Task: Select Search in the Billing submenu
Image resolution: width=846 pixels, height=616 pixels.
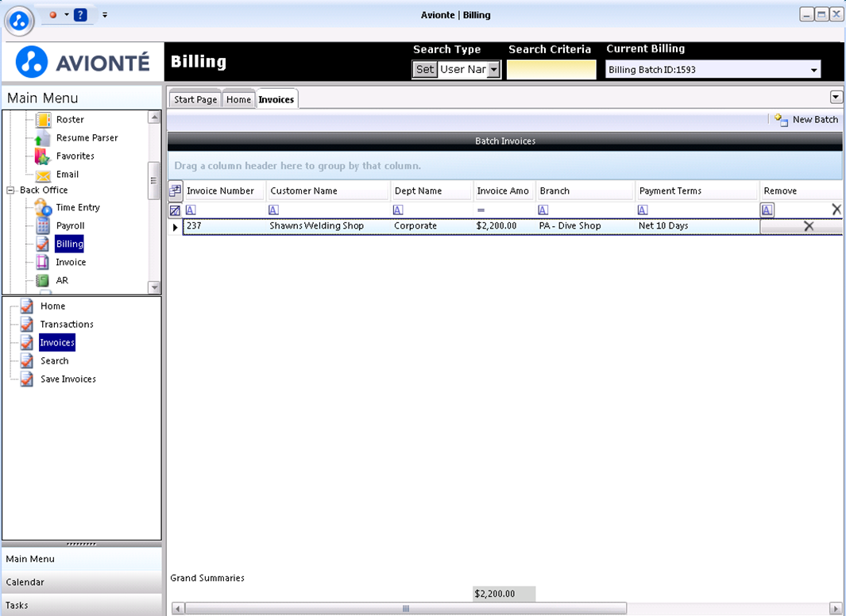Action: coord(55,361)
